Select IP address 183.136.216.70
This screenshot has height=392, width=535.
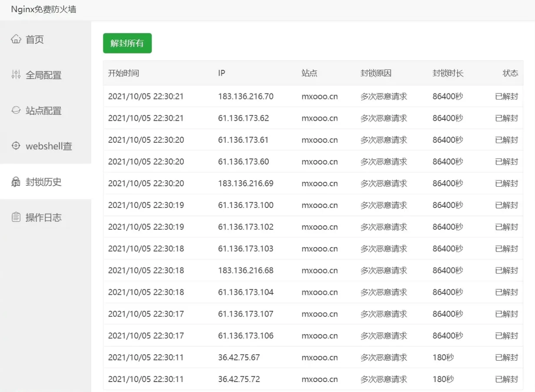point(246,96)
